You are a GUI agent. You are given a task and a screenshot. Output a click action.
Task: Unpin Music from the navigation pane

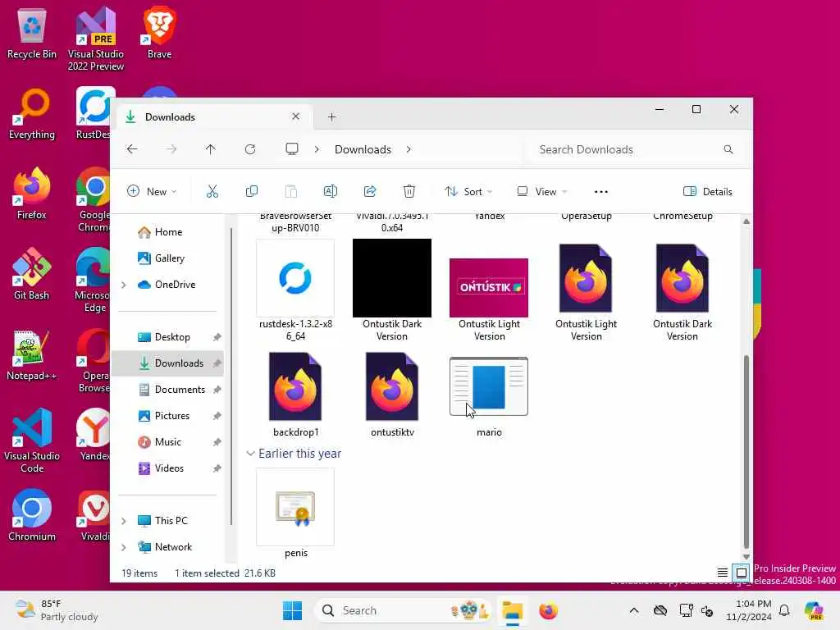point(217,442)
